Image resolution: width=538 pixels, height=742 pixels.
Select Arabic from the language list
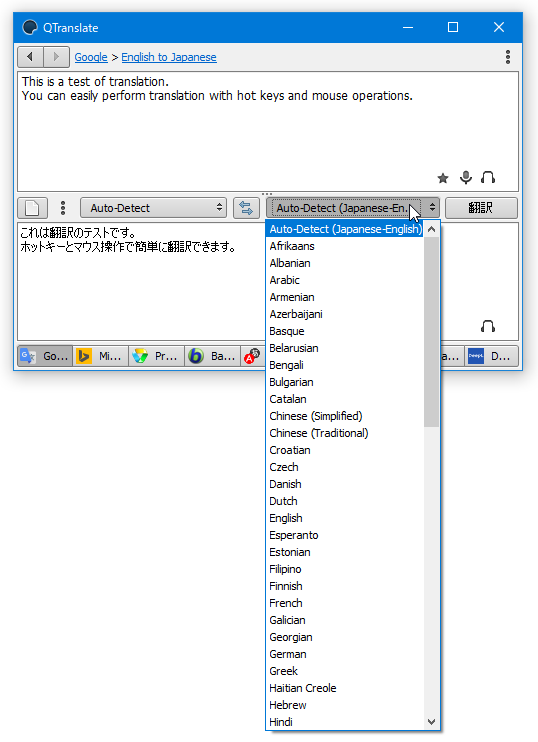pos(344,280)
